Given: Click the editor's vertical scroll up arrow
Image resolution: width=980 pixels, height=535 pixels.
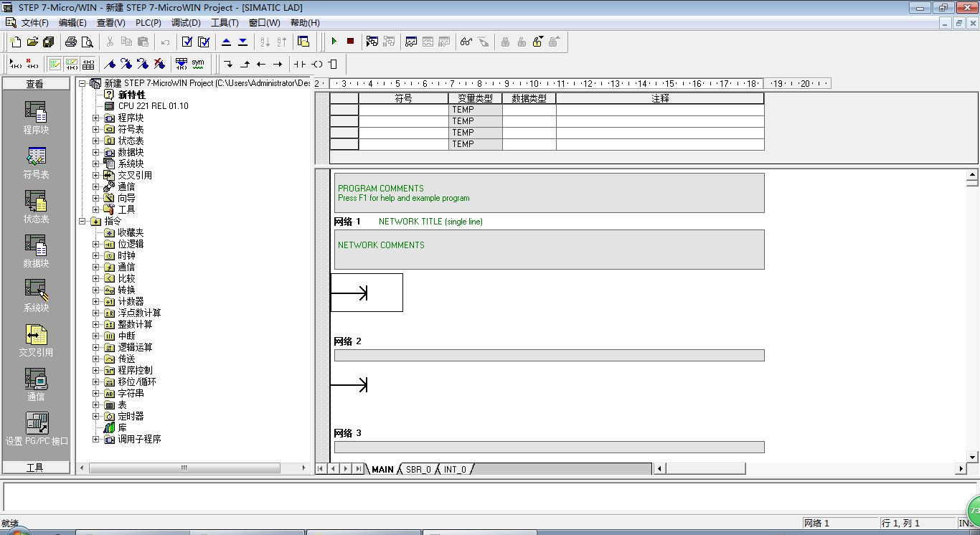Looking at the screenshot, I should [973, 174].
